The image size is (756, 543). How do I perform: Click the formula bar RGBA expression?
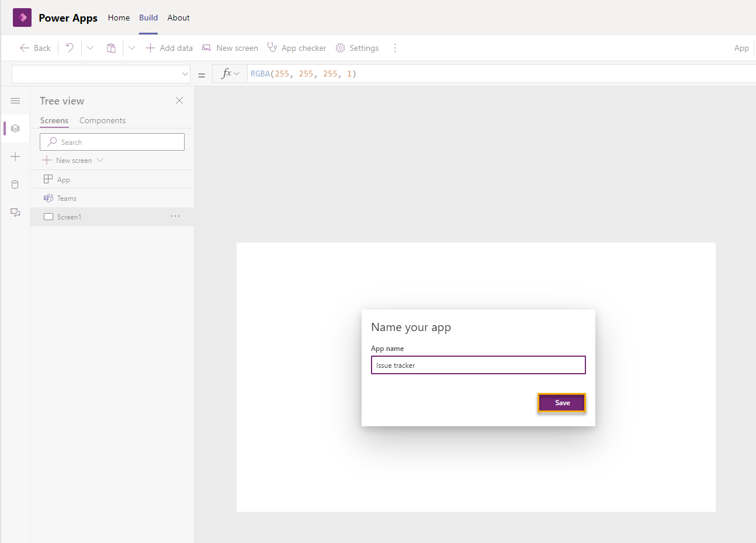point(303,74)
